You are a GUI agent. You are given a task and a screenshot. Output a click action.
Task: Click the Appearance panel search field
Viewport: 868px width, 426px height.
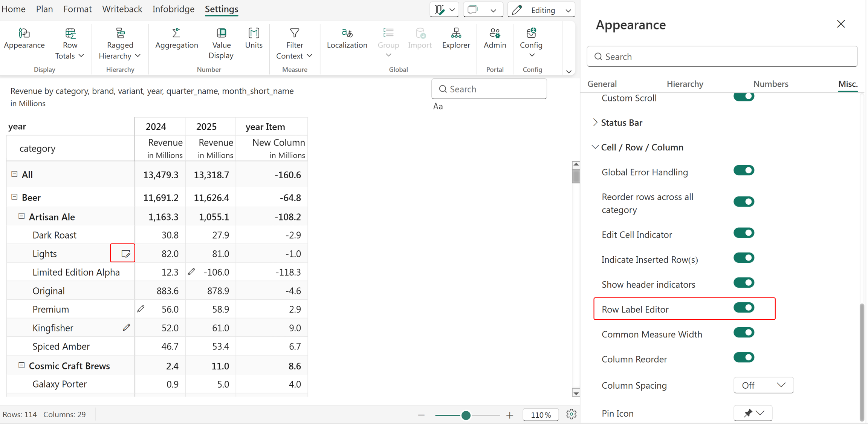point(722,57)
